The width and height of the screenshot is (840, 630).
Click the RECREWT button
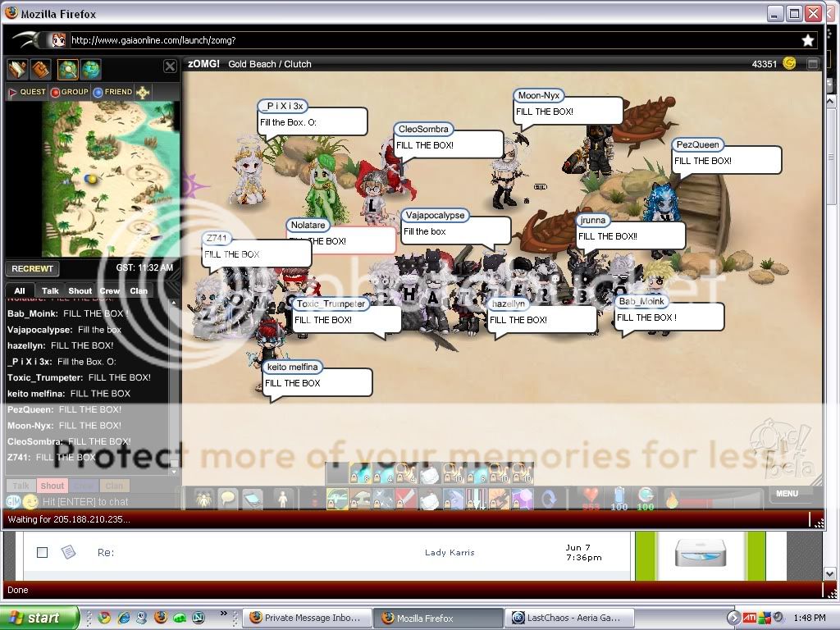[32, 268]
